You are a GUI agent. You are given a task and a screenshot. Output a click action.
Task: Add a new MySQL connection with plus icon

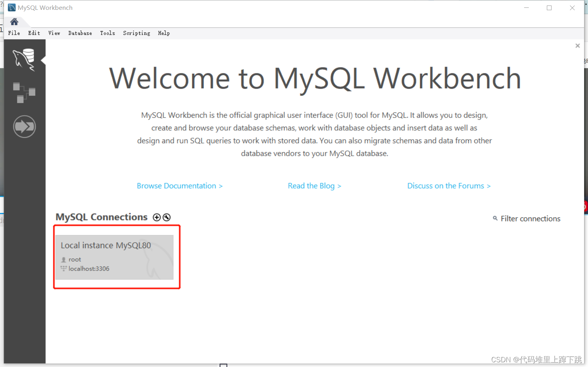[157, 217]
